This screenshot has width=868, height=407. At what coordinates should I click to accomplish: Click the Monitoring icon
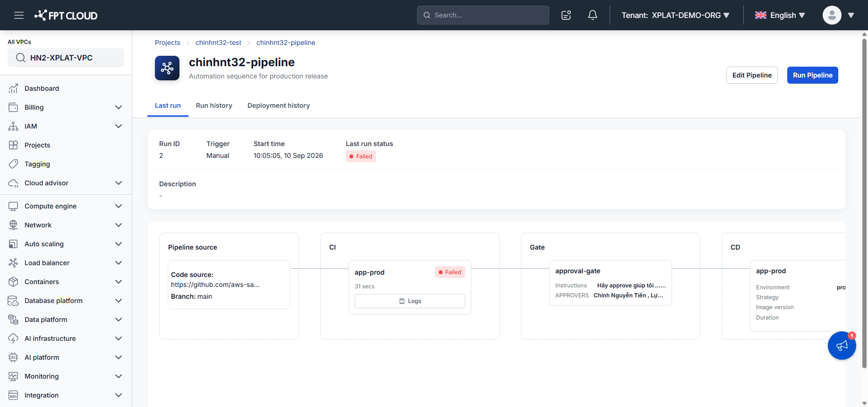point(13,376)
